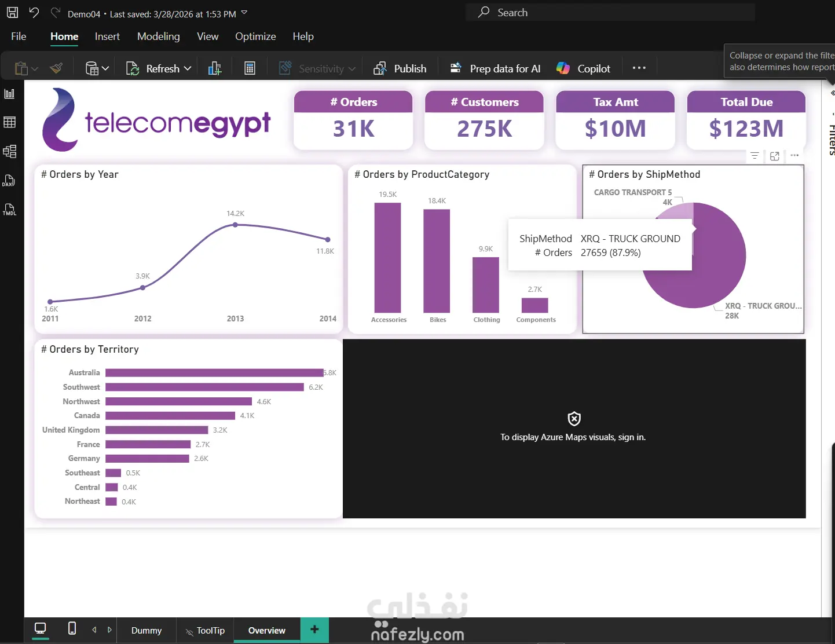Click the Save icon in title bar
The height and width of the screenshot is (644, 835).
pos(12,12)
